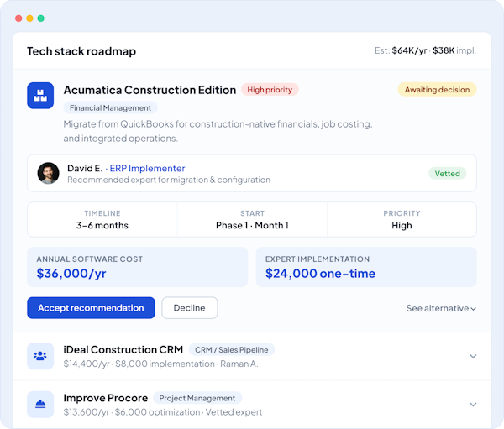Select the CRM / Sales Pipeline tag
Screen dimensions: 504x429
pos(232,349)
